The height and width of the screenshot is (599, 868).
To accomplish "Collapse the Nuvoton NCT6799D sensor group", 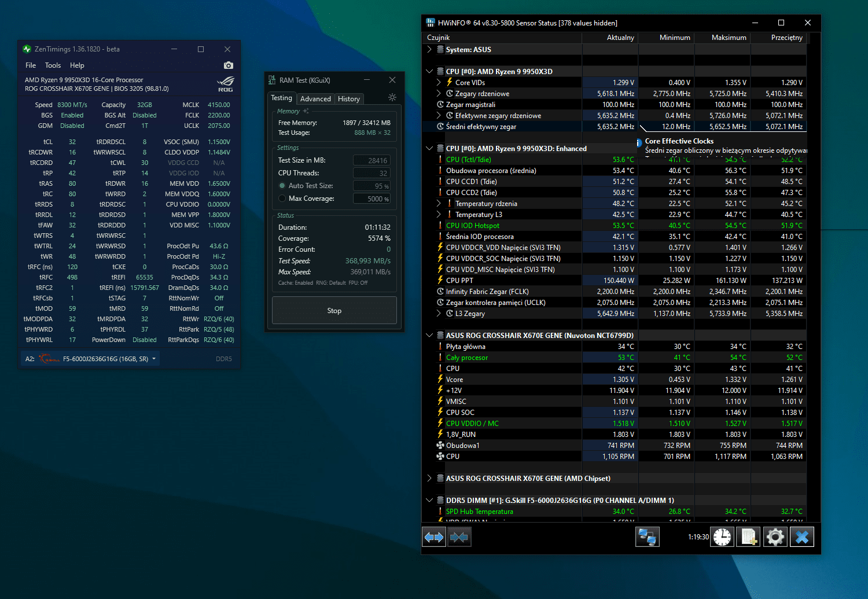I will tap(429, 336).
